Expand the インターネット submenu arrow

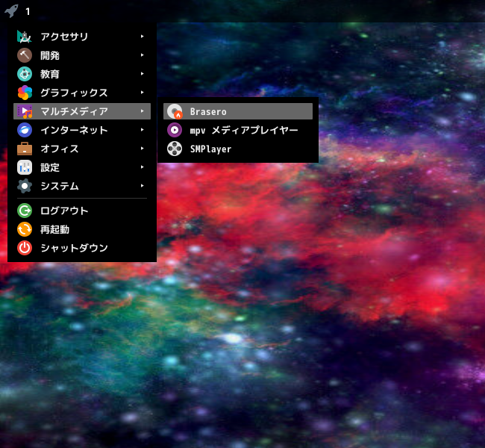coord(142,130)
